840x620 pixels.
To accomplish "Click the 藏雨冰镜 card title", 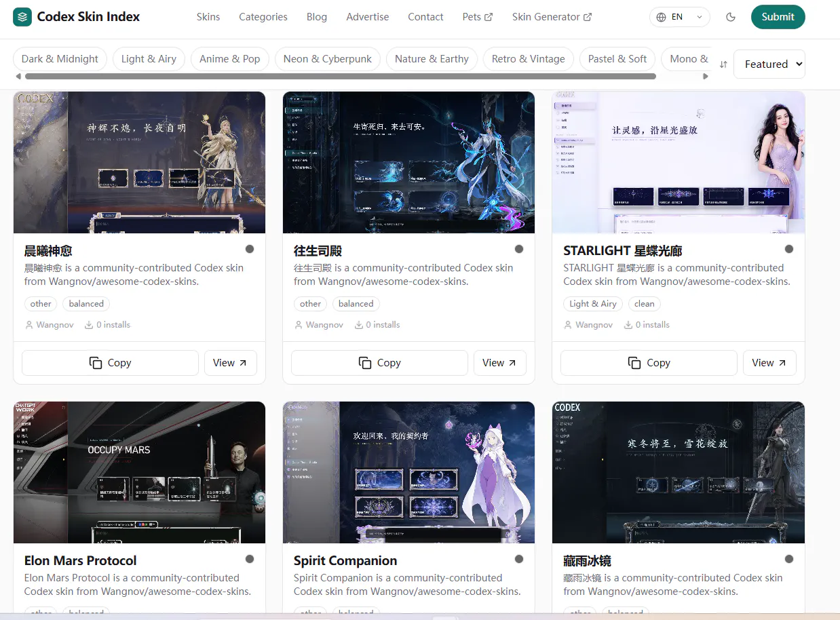I will [587, 561].
